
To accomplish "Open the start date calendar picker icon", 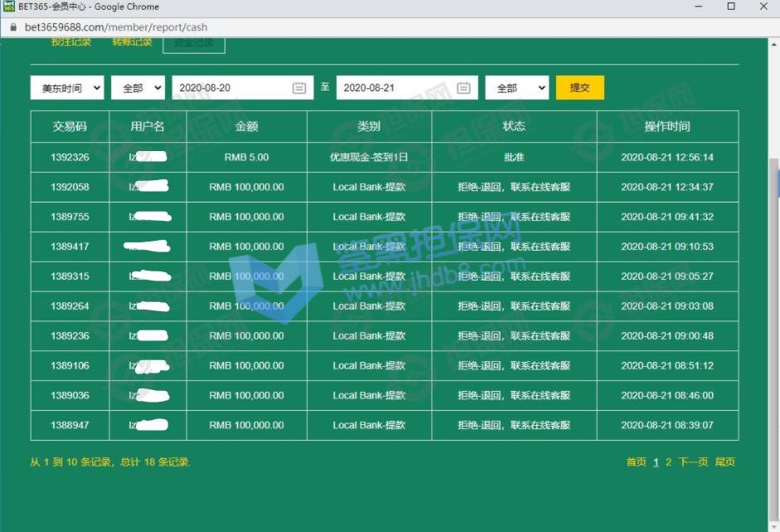I will (300, 88).
